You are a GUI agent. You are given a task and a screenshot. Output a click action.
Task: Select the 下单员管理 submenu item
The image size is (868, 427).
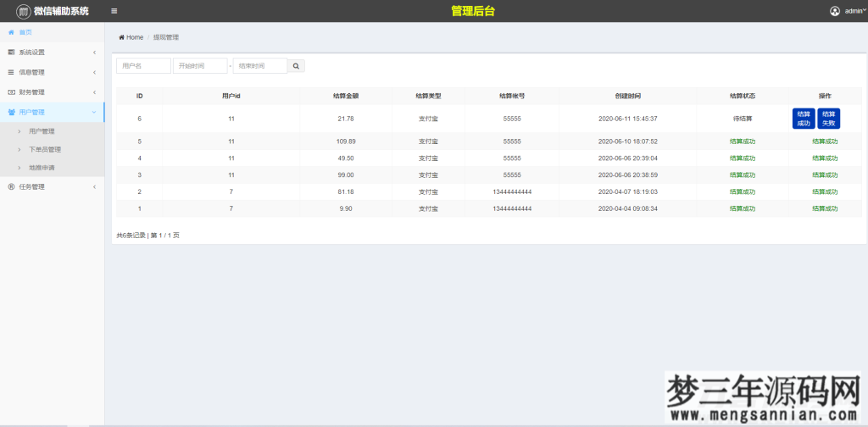point(45,149)
